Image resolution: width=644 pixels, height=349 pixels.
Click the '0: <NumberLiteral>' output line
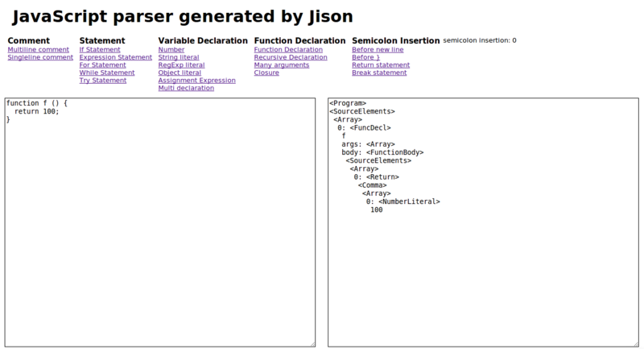tap(403, 202)
